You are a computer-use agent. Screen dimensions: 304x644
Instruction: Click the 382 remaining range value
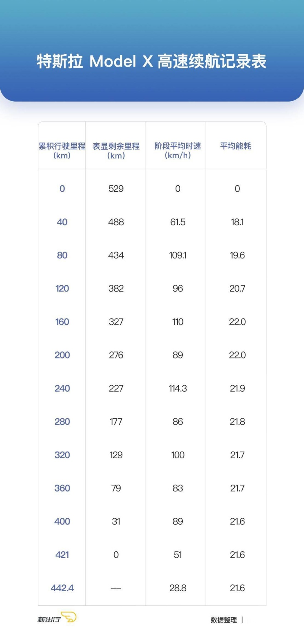pyautogui.click(x=116, y=288)
